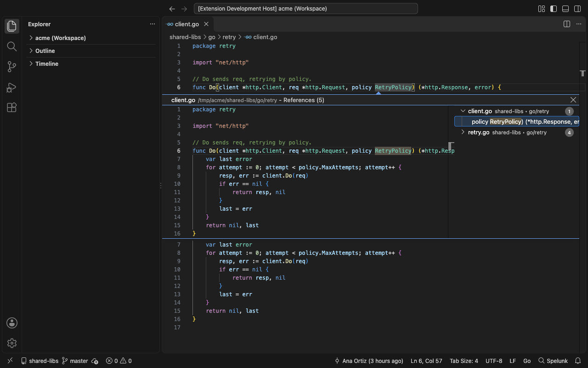
Task: Close the References peek view
Action: 573,100
